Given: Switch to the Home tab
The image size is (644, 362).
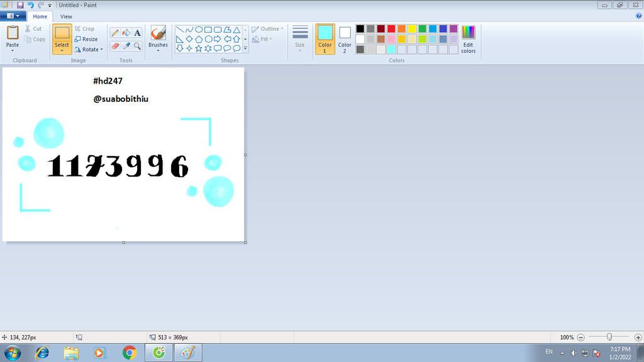Looking at the screenshot, I should point(40,16).
